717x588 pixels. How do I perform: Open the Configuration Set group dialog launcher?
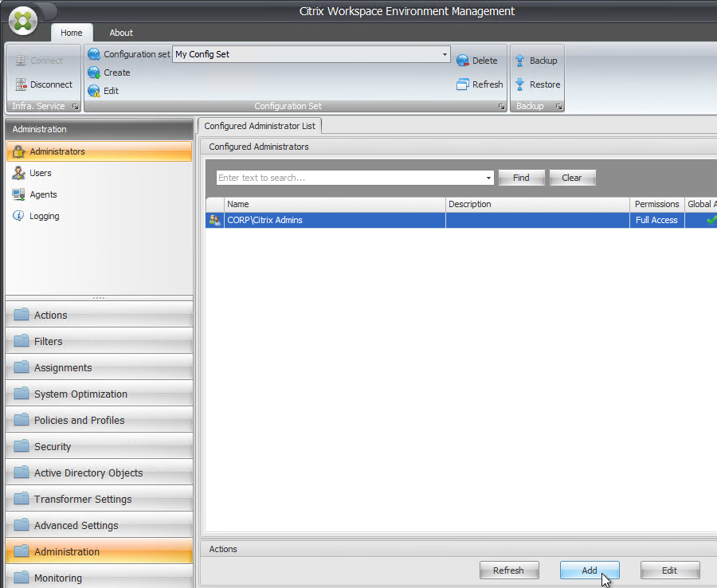[x=501, y=106]
